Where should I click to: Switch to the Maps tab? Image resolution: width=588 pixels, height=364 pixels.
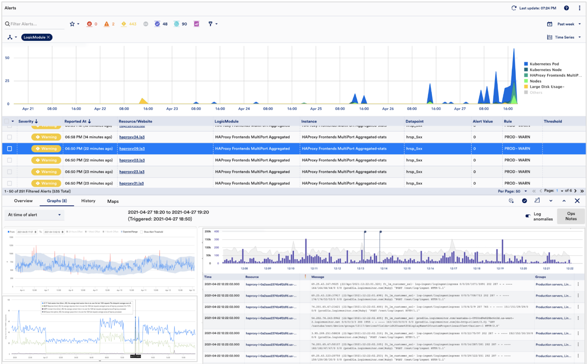click(x=113, y=201)
